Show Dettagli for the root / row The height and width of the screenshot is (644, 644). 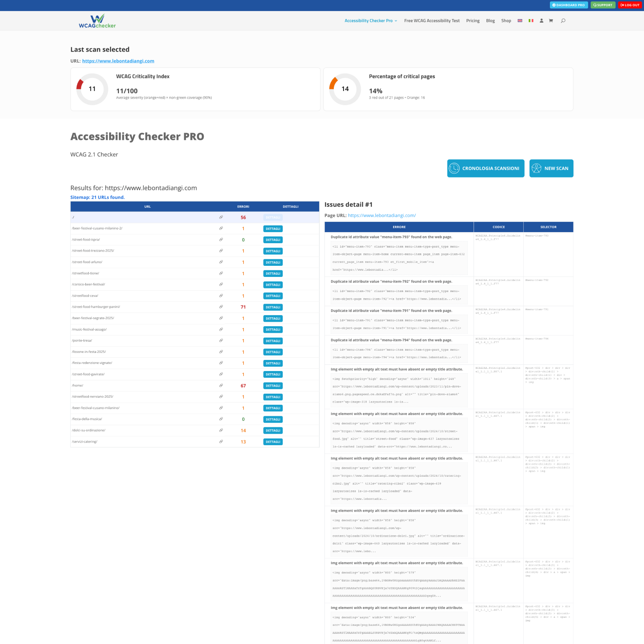[273, 217]
